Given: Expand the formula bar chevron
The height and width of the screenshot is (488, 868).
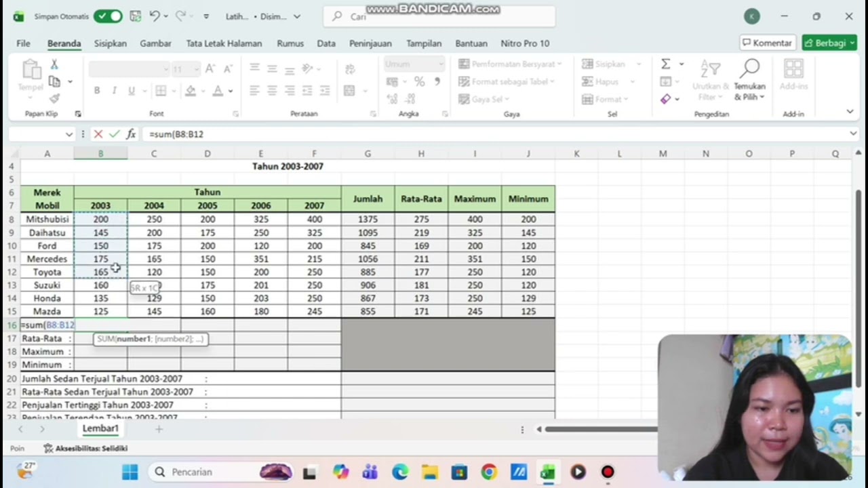Looking at the screenshot, I should click(853, 134).
